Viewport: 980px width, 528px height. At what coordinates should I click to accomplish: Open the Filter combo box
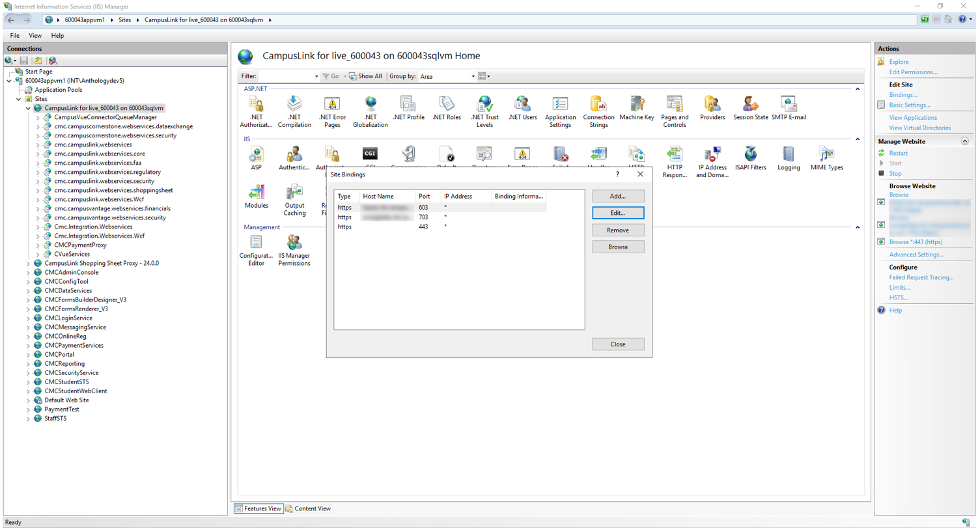(288, 76)
